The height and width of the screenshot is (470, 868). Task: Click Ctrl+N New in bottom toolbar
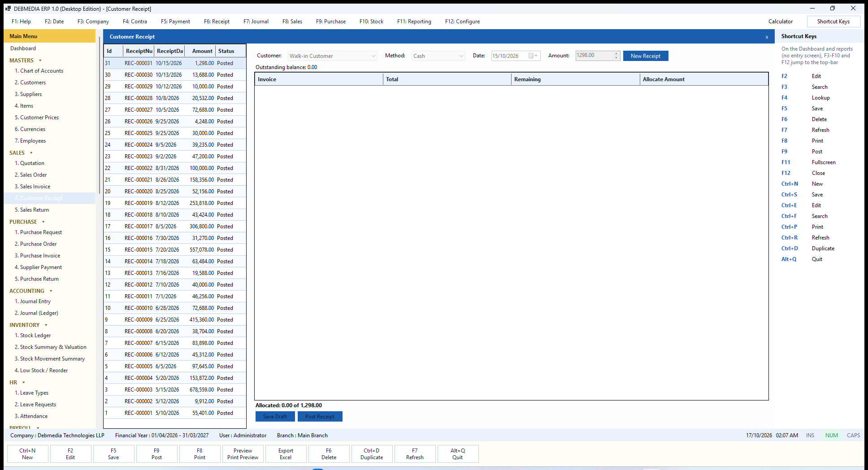(27, 454)
